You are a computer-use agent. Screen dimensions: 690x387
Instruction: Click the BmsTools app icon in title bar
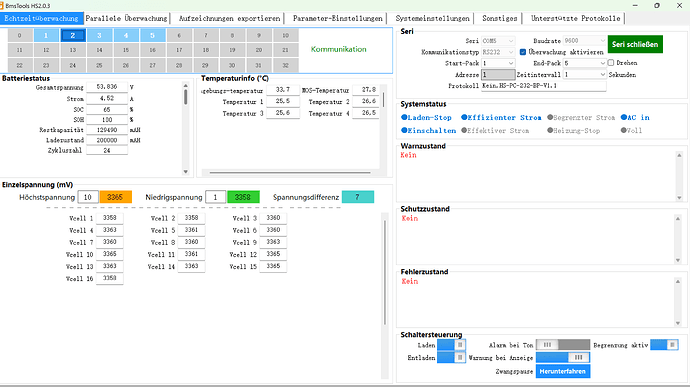tap(3, 6)
